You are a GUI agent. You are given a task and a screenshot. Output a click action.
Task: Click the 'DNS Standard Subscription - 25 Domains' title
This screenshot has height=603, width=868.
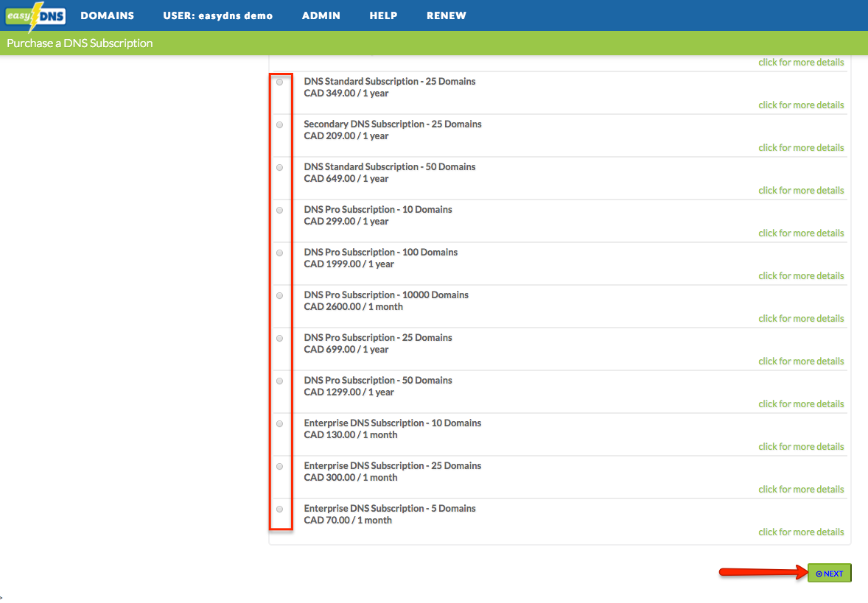pos(390,81)
